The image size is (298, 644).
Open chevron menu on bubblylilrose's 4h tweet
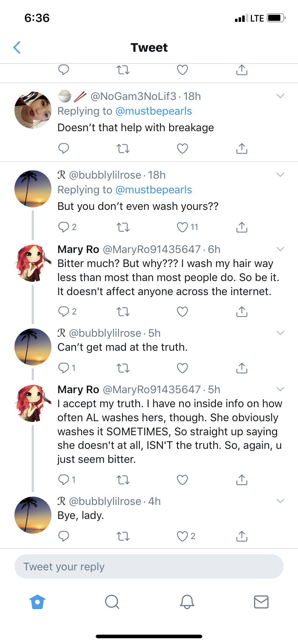tap(280, 501)
